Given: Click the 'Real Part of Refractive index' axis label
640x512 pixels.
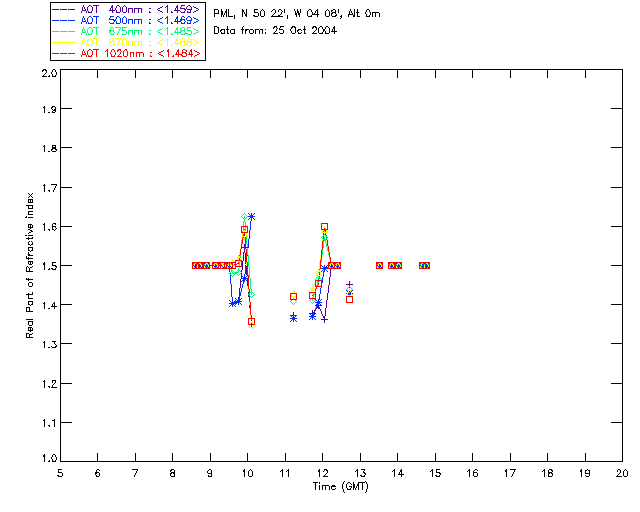Looking at the screenshot, I should click(x=29, y=265).
